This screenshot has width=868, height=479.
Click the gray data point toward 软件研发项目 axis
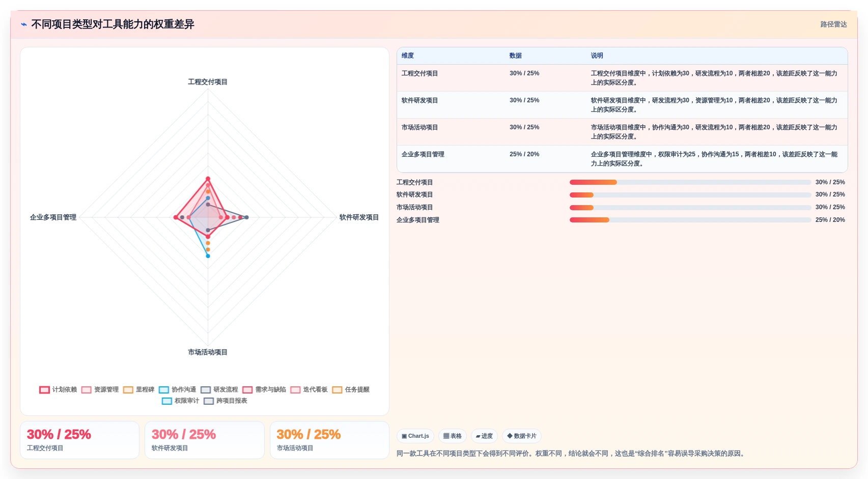(x=246, y=217)
